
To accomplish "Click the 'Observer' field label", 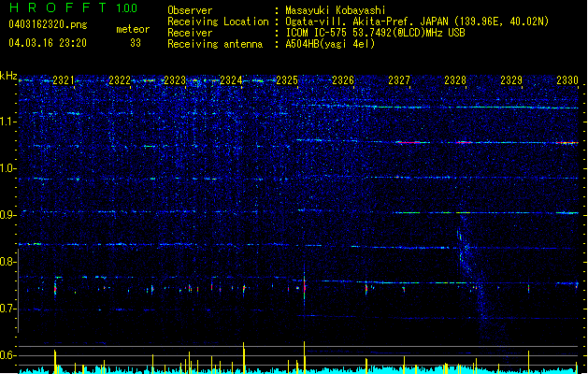I will [x=190, y=10].
